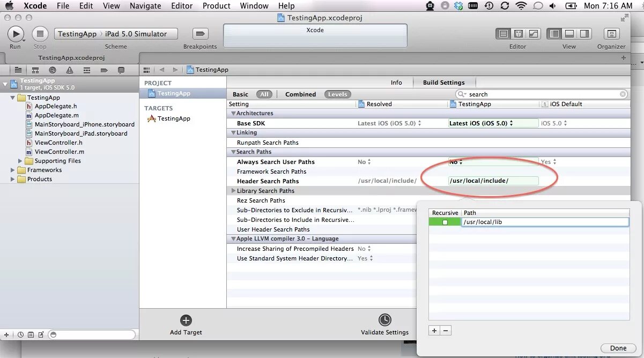This screenshot has width=644, height=358.
Task: Toggle the Utilities pane view icon
Action: click(584, 34)
